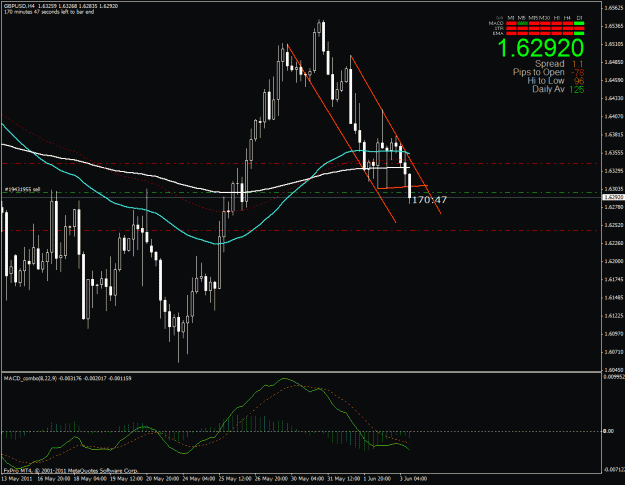The image size is (625, 485).
Task: Click the -78 pips to open value
Action: pos(577,73)
